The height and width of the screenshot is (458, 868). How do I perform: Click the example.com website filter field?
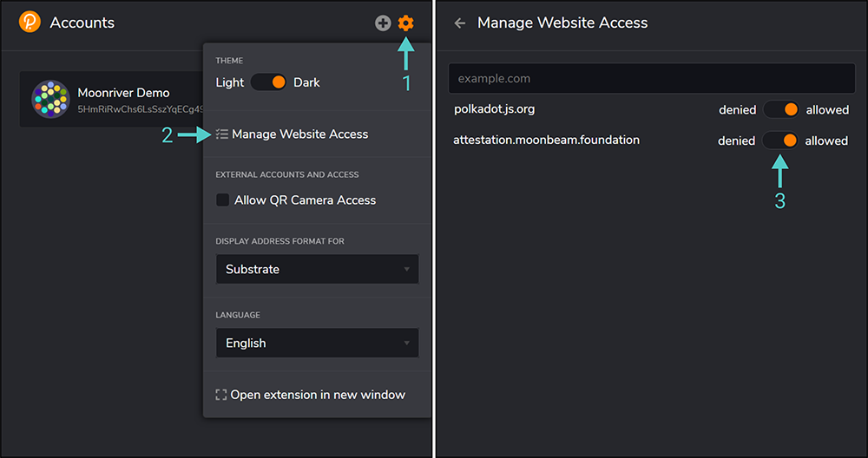(652, 78)
